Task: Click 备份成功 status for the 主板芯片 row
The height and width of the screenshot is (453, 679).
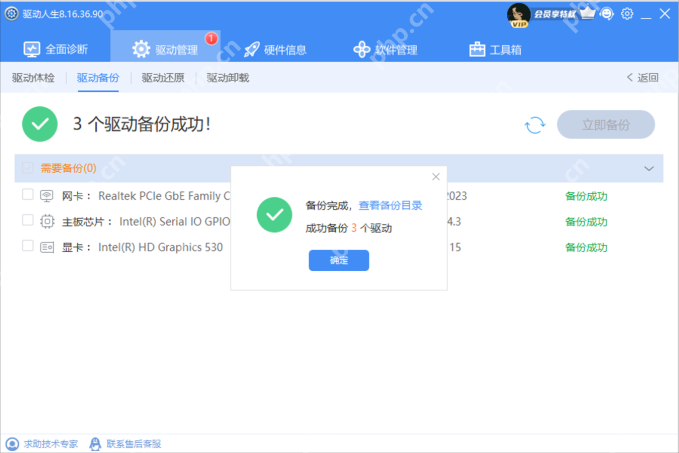Action: click(586, 222)
